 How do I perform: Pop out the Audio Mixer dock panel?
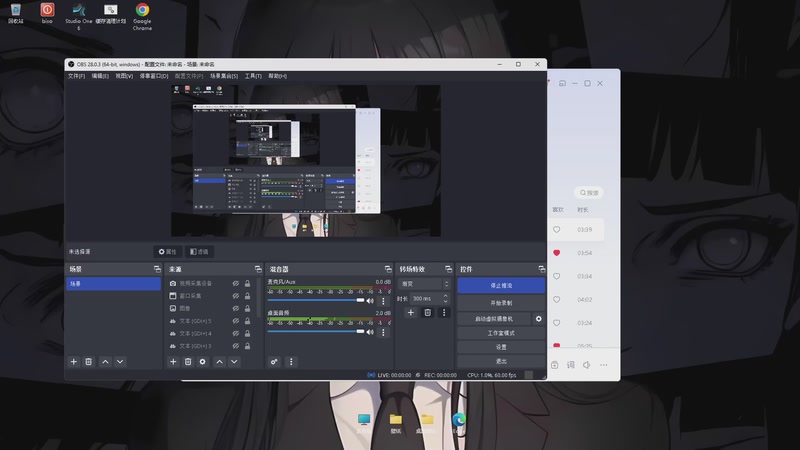388,269
